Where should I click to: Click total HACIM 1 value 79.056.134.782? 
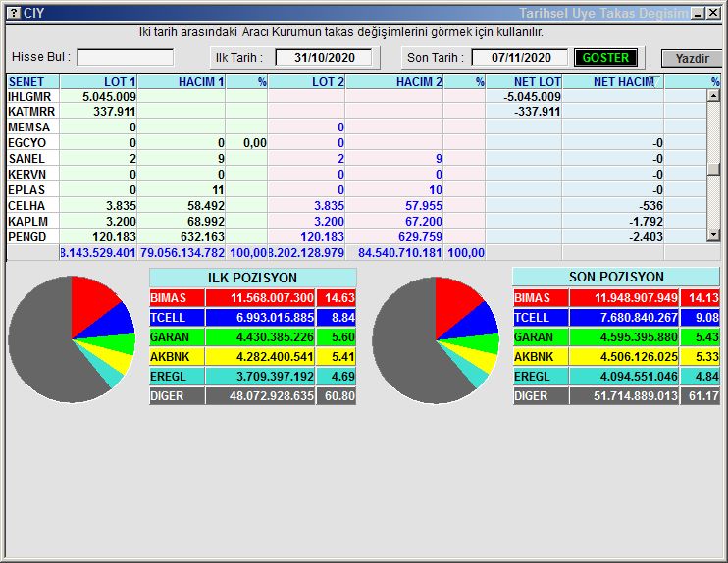182,253
